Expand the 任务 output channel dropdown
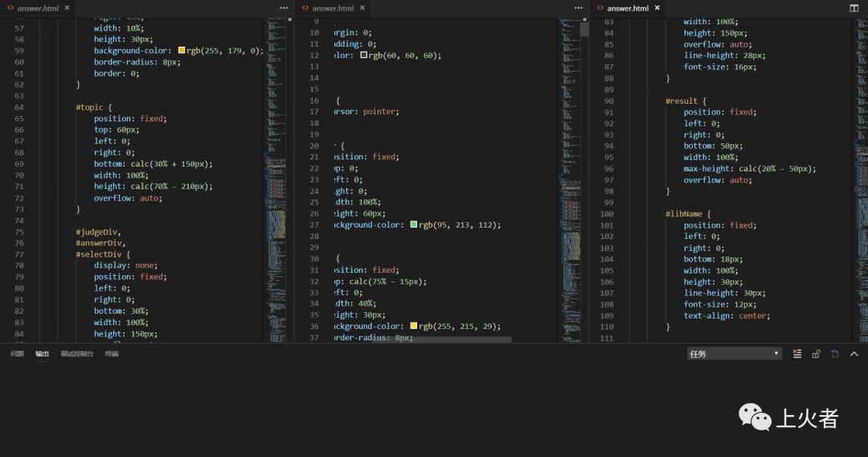 (x=734, y=354)
